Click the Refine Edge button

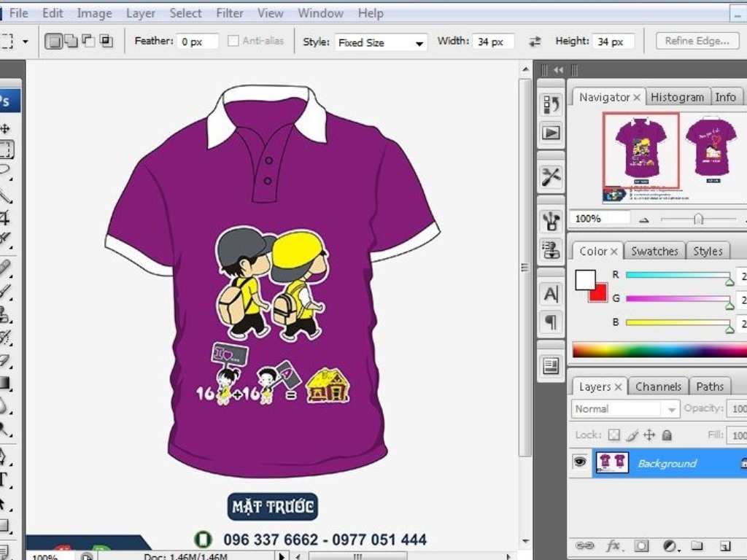(x=697, y=41)
